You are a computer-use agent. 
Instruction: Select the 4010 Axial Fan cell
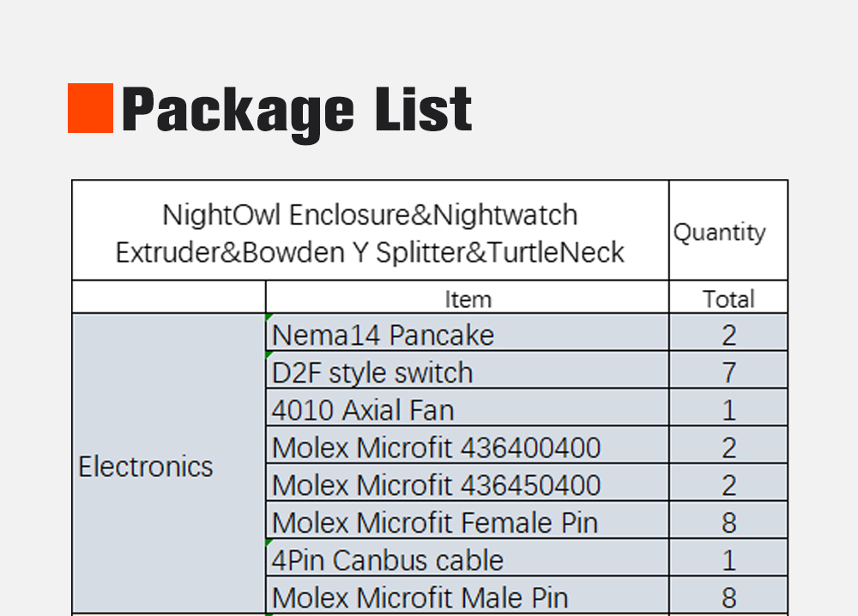pos(363,410)
